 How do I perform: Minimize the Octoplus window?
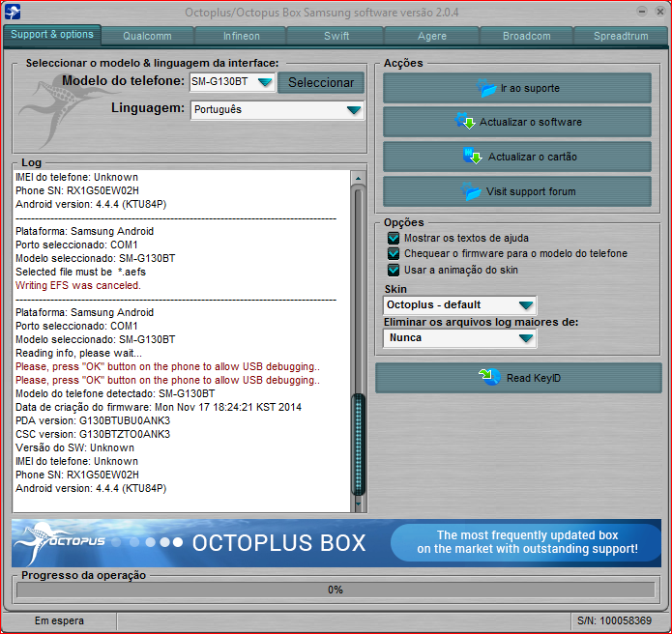coord(642,12)
